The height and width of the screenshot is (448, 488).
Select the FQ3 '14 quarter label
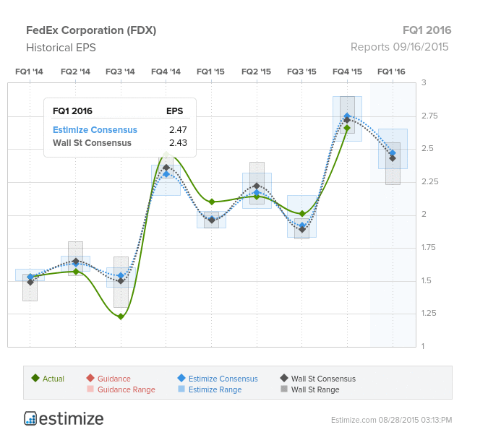pos(120,72)
